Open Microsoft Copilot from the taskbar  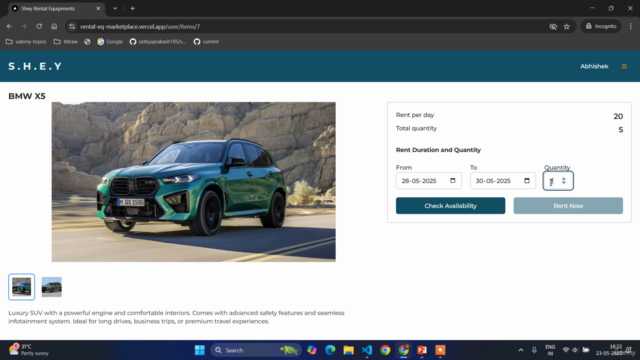pos(312,350)
